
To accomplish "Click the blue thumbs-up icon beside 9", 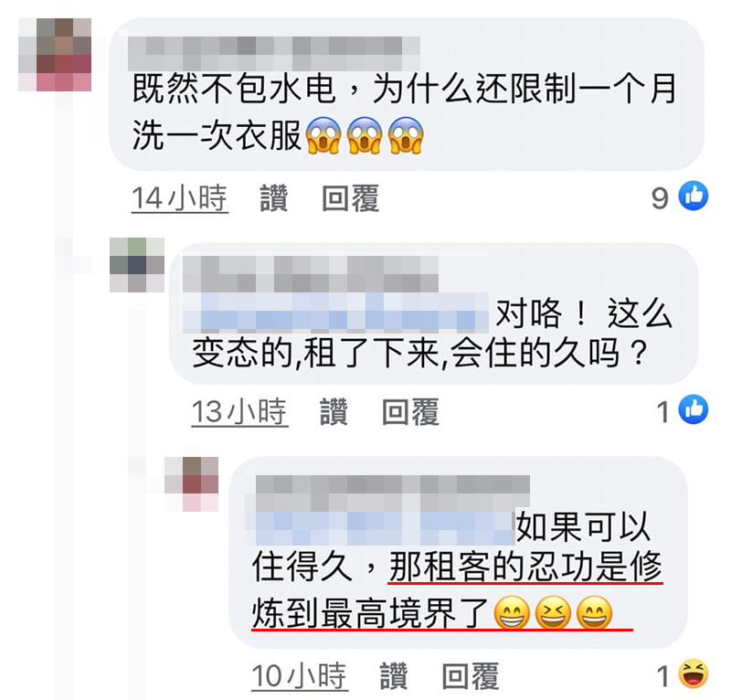I will pyautogui.click(x=694, y=196).
